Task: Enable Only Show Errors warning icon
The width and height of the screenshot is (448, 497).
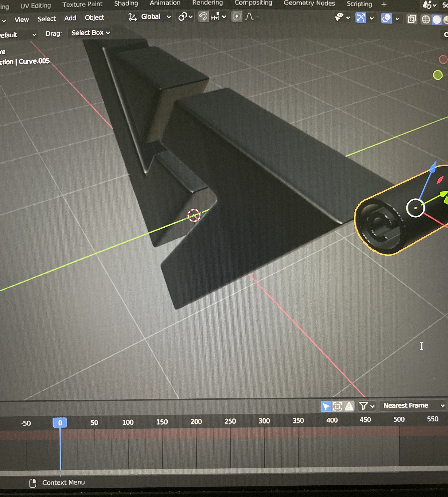Action: [349, 406]
